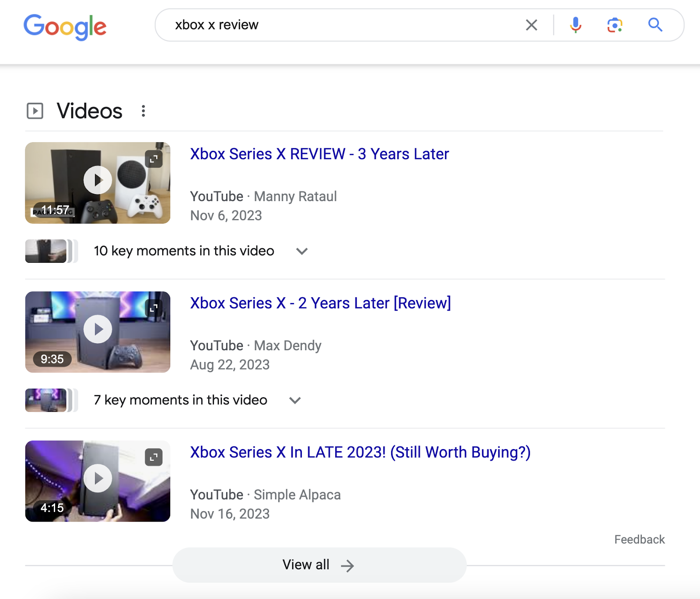The image size is (700, 599).
Task: Clear the search query with the X icon
Action: 531,25
